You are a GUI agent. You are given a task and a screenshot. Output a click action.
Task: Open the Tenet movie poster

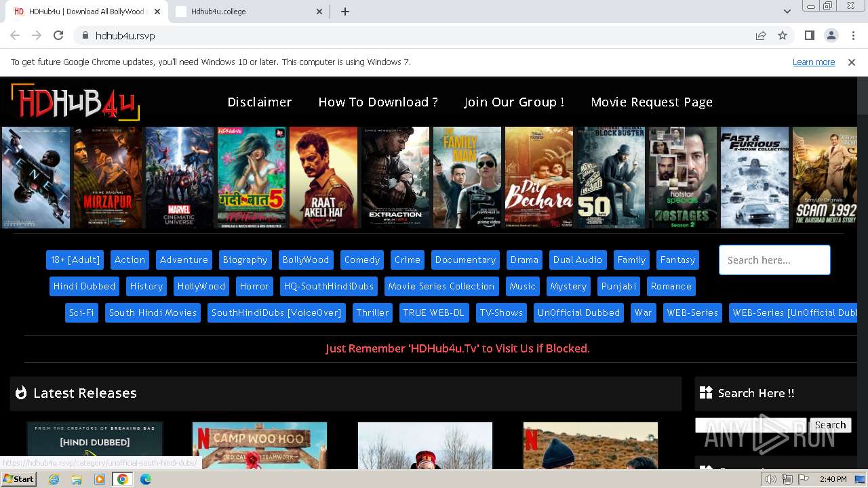(x=36, y=178)
